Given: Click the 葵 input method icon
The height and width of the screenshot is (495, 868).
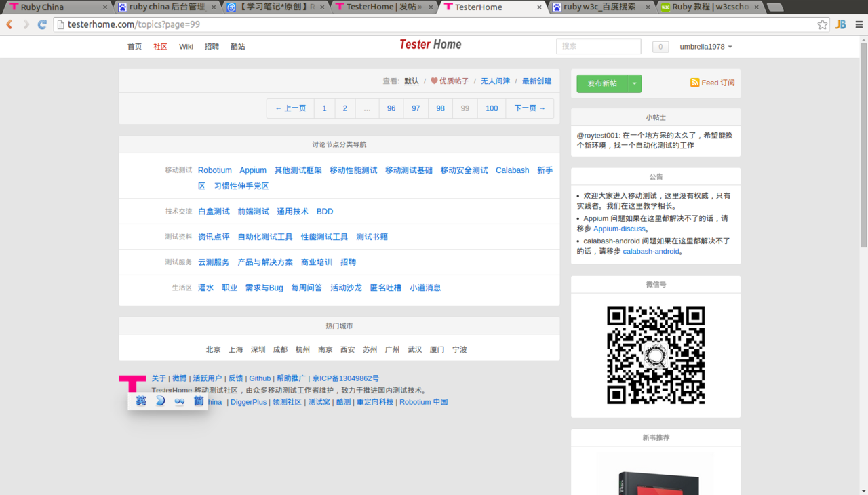Looking at the screenshot, I should click(x=140, y=401).
